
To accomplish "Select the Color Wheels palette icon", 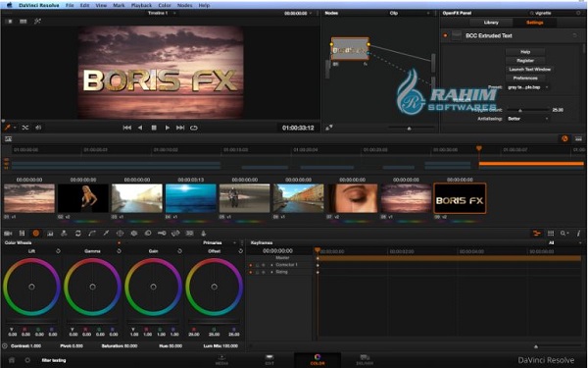I will click(x=36, y=234).
